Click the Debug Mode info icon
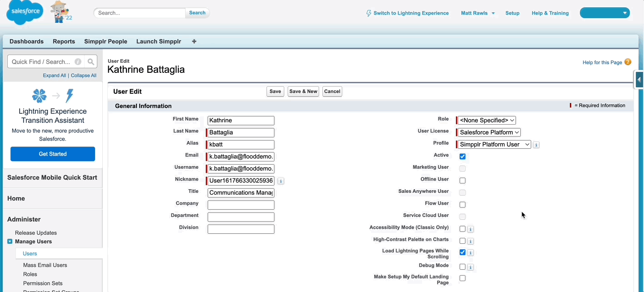The width and height of the screenshot is (644, 292). pyautogui.click(x=471, y=267)
